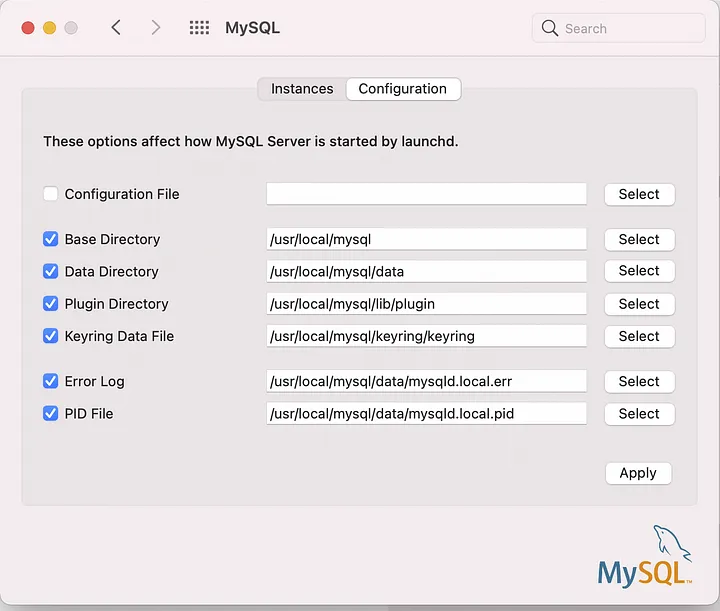The width and height of the screenshot is (720, 611).
Task: Choose Select next to Base Directory
Action: pyautogui.click(x=640, y=239)
